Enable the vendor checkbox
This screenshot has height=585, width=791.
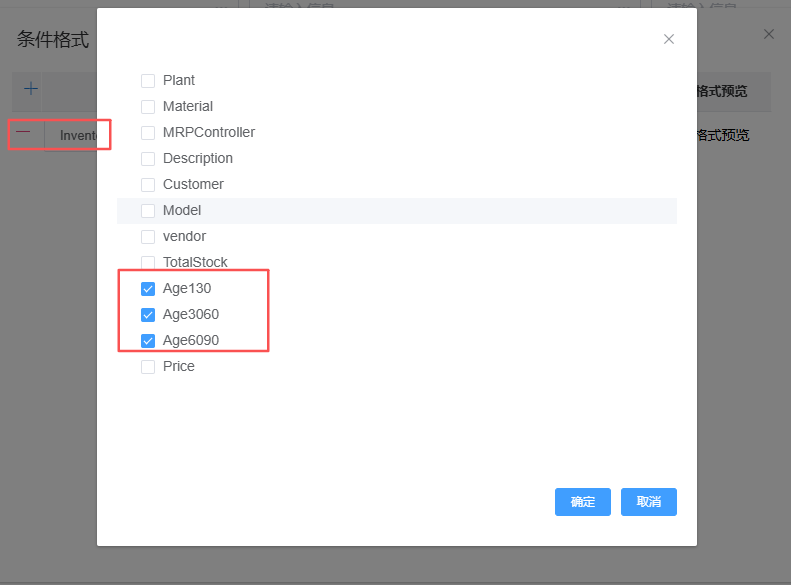(148, 237)
